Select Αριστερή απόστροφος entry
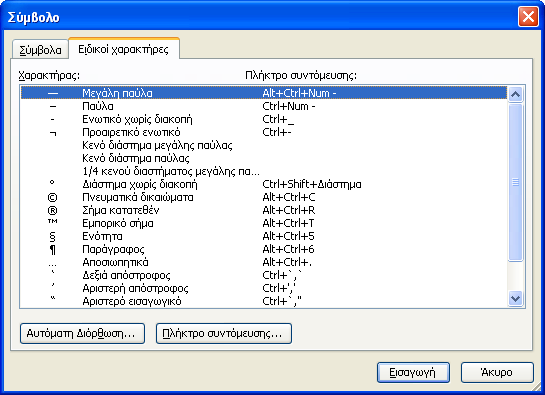The height and width of the screenshot is (395, 545). (264, 288)
